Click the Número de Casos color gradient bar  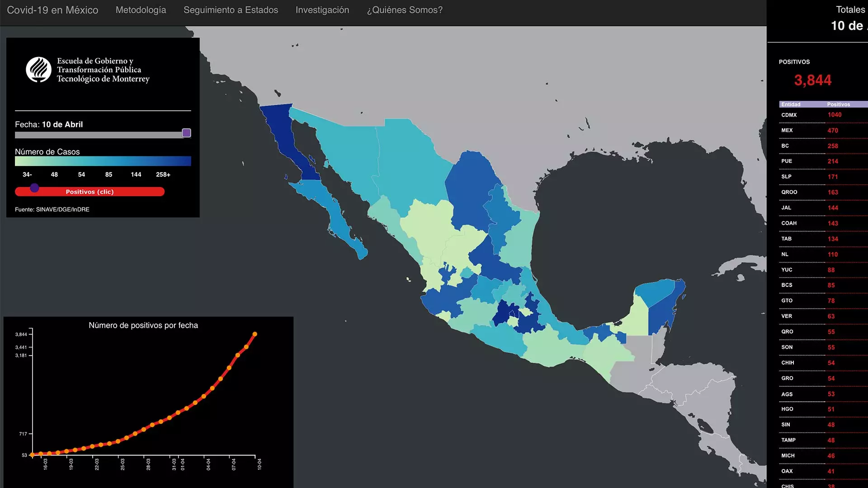point(103,161)
